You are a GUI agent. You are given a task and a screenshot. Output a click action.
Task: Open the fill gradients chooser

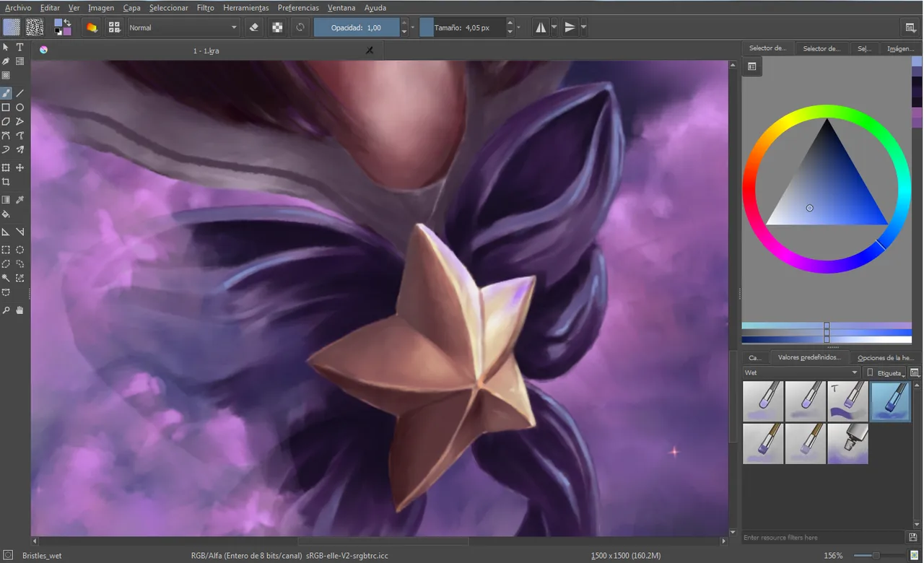[x=12, y=27]
